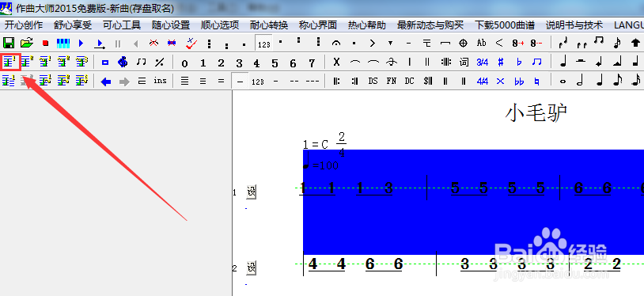Select the song title 小毛驴
The height and width of the screenshot is (296, 644).
(x=536, y=113)
